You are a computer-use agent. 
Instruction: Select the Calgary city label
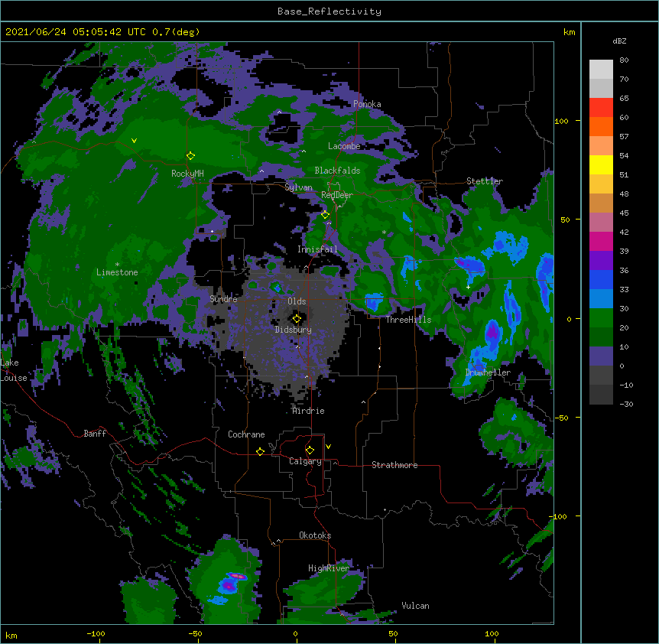pyautogui.click(x=305, y=461)
